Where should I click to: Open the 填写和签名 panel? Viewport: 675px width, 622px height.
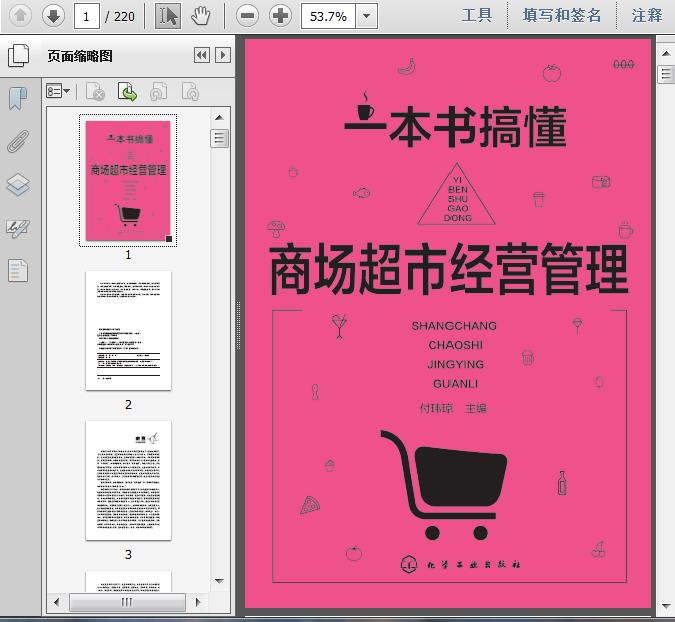[562, 15]
